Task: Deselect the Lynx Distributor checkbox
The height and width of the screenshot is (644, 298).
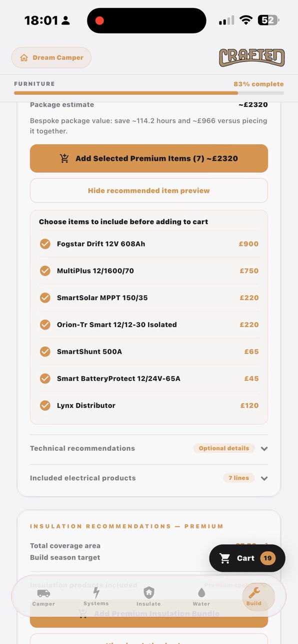Action: coord(45,406)
